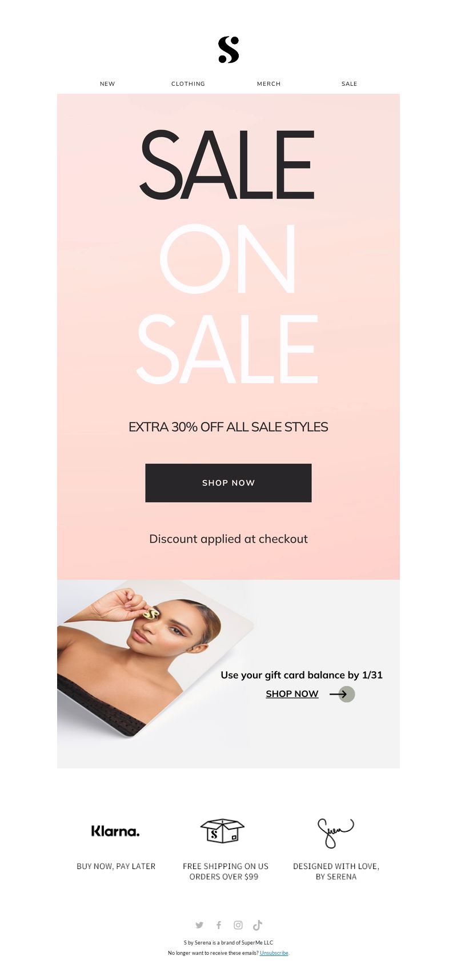
Task: Select the MERCH menu item
Action: pos(268,83)
